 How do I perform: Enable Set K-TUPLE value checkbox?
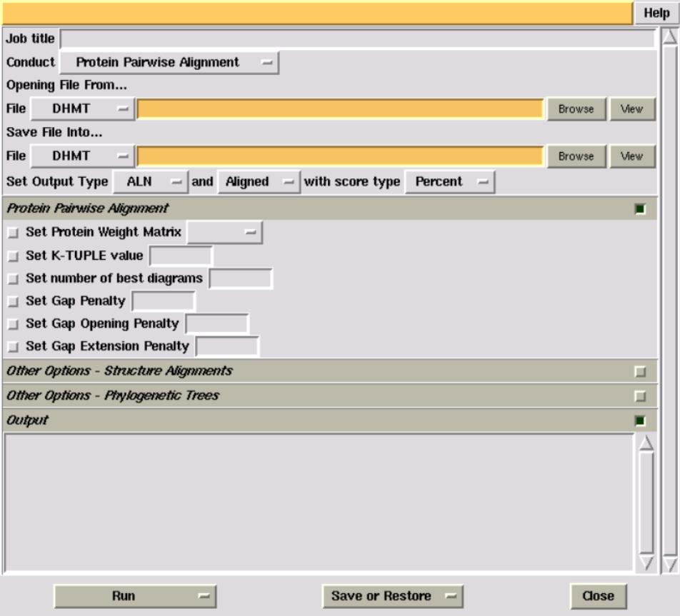[x=12, y=256]
